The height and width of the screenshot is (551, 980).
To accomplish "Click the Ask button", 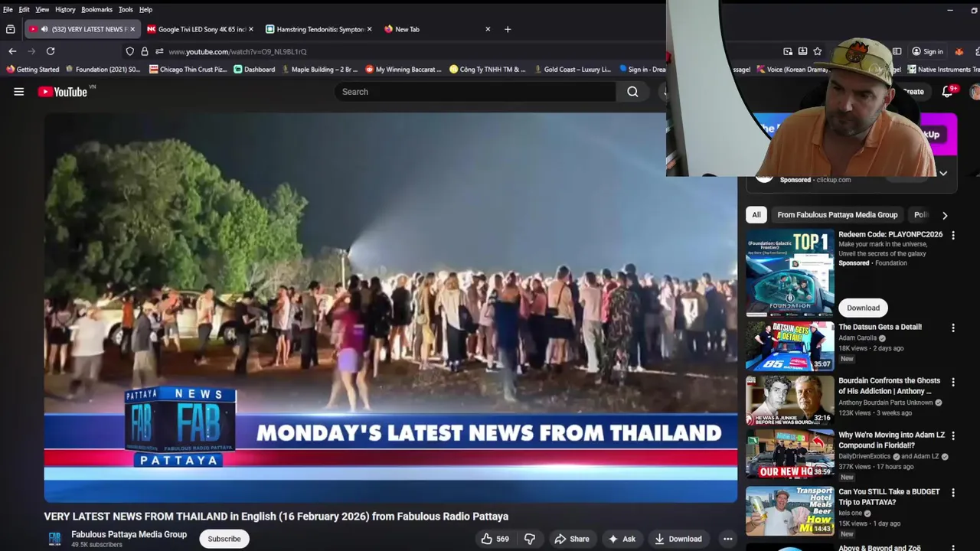I will (x=622, y=539).
